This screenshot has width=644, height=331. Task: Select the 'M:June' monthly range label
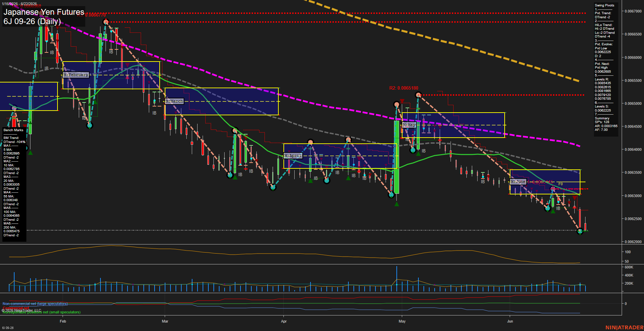pos(518,182)
